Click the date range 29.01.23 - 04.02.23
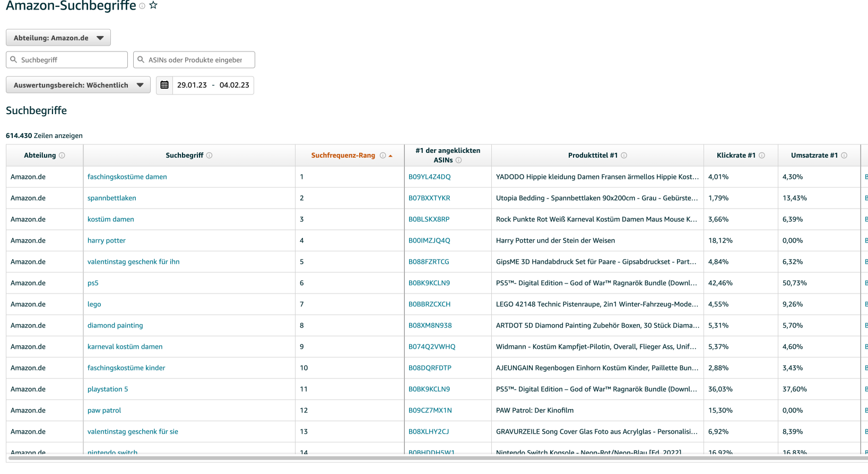This screenshot has height=474, width=868. coord(213,85)
